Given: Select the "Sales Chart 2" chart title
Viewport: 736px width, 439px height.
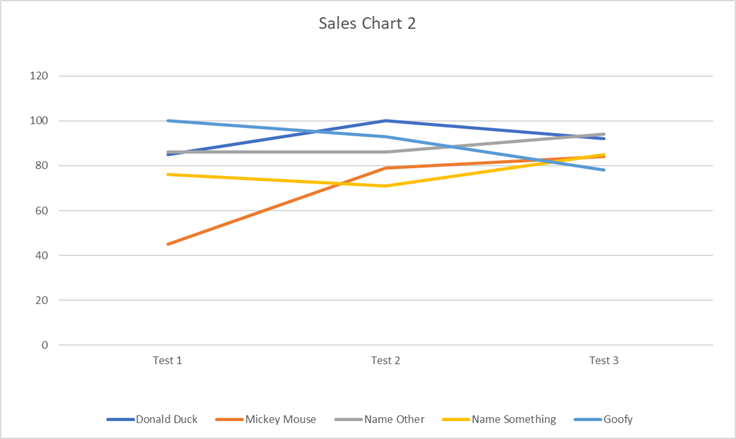Looking at the screenshot, I should 367,24.
